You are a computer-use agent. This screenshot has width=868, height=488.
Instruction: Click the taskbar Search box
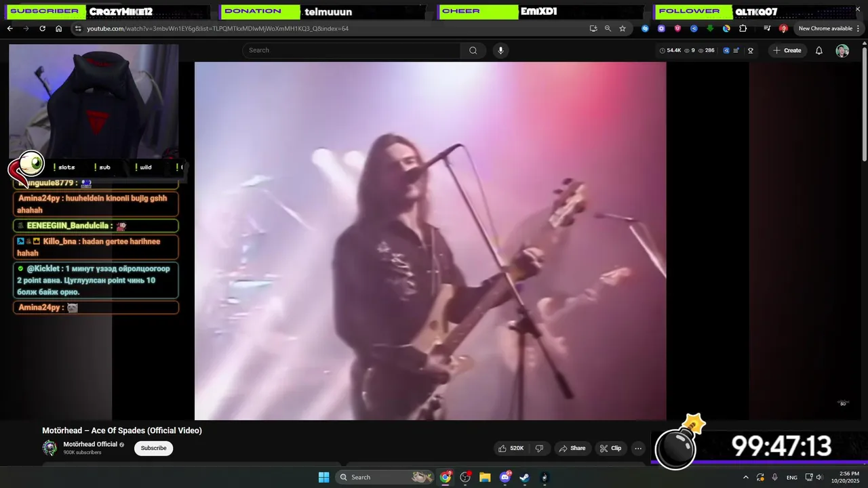tap(385, 477)
